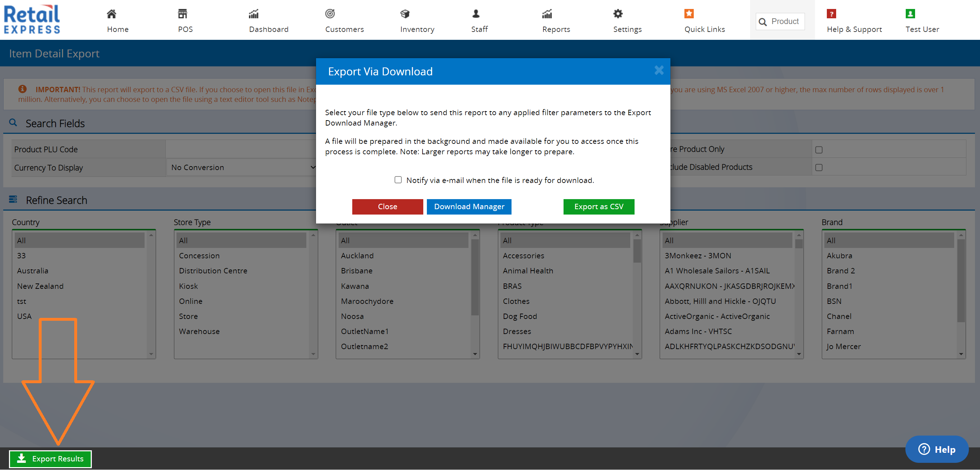Screen dimensions: 980x470
Task: Click down arrow of Store Type list scrollbar
Action: point(314,354)
